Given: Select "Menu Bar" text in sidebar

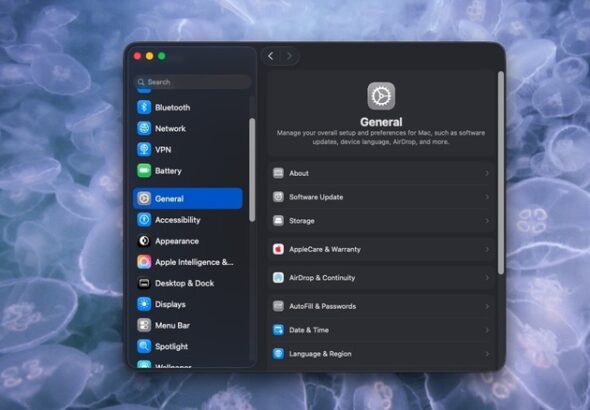Looking at the screenshot, I should [x=172, y=325].
